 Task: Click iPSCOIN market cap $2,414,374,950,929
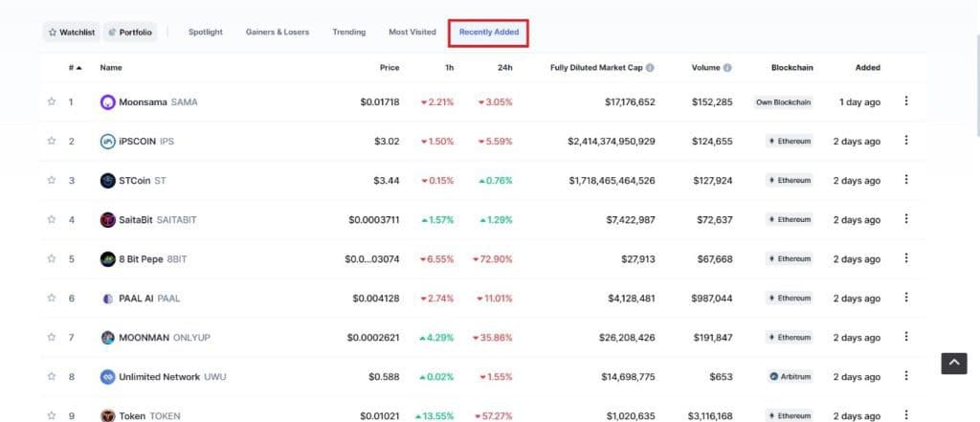click(x=612, y=142)
